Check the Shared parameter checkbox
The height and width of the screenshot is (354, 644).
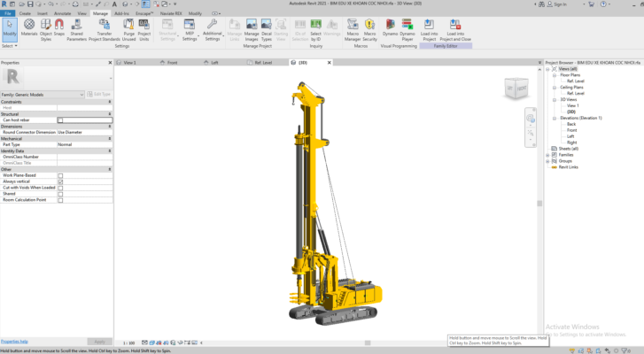(x=60, y=194)
